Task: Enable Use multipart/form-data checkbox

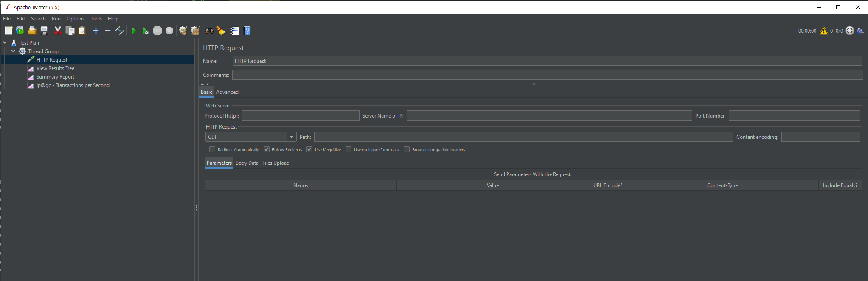Action: [348, 149]
